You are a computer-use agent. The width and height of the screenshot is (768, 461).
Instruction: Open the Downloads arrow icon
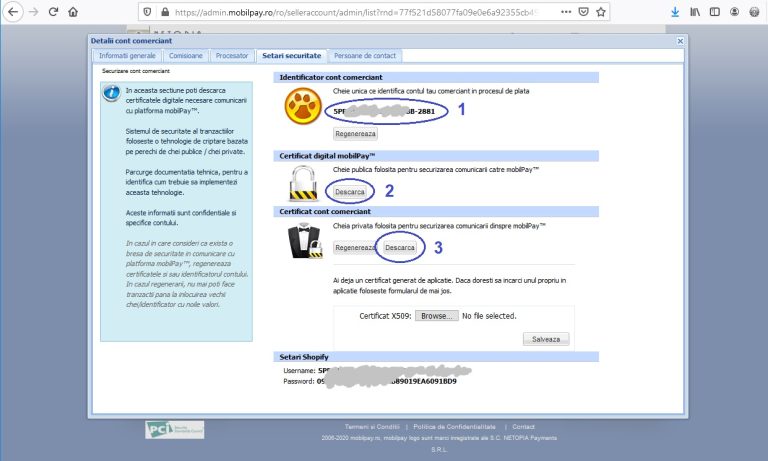675,12
